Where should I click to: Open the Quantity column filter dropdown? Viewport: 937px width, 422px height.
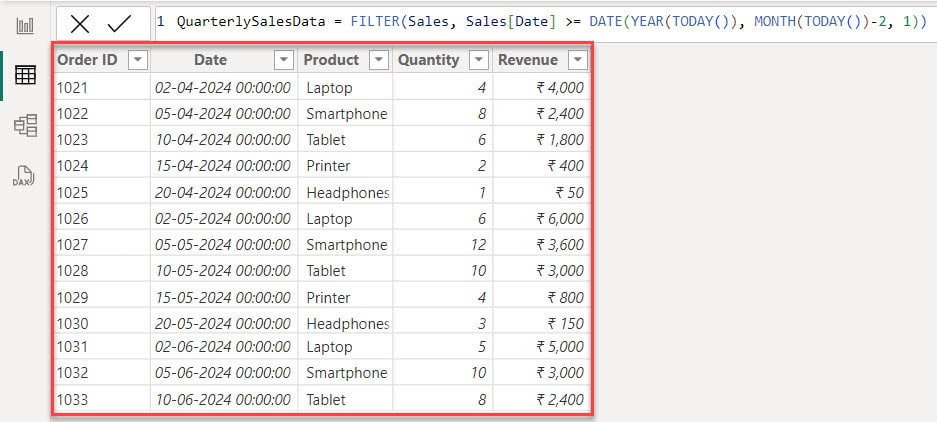pos(479,60)
